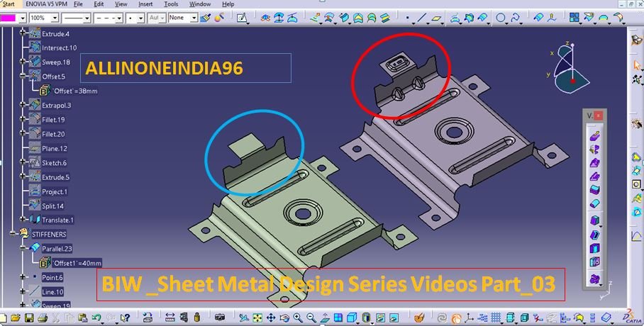Click the magenta color swatch

point(9,18)
